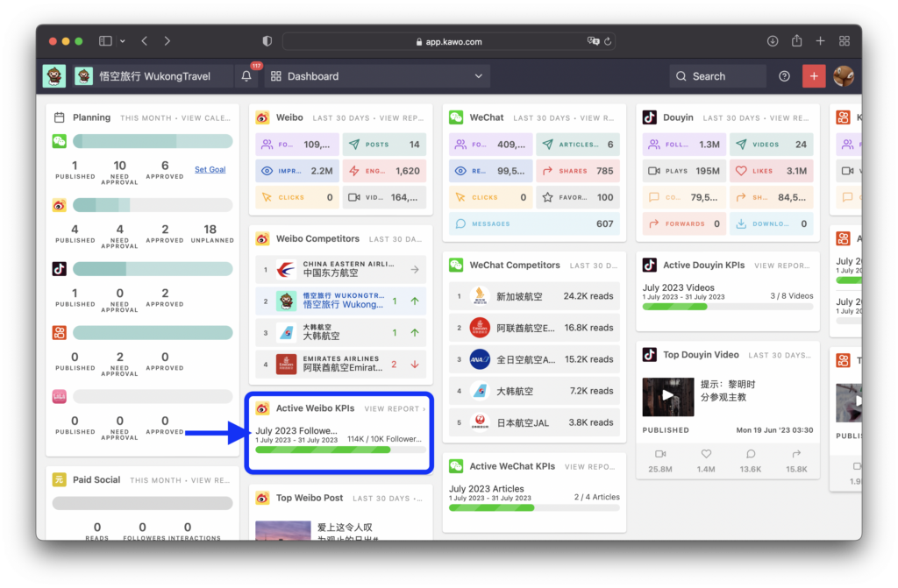This screenshot has height=588, width=898.
Task: Select 日本航空JAL 3.8K reads row
Action: click(534, 422)
